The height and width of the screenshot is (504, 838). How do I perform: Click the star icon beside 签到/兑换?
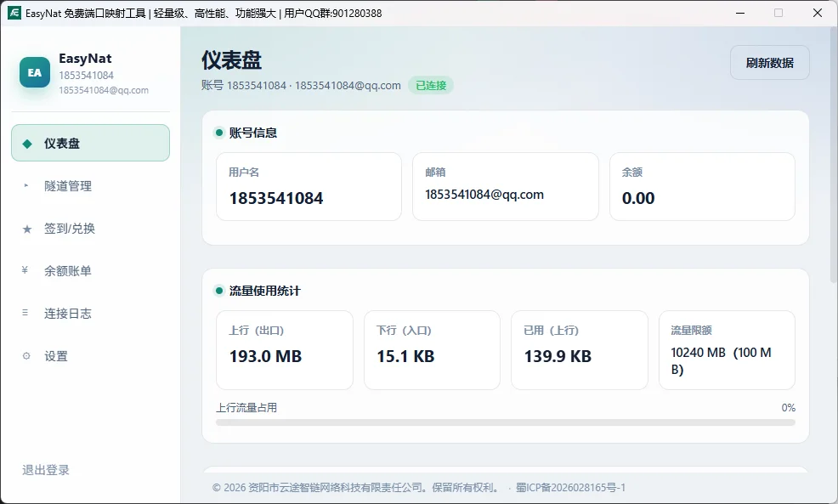(26, 229)
